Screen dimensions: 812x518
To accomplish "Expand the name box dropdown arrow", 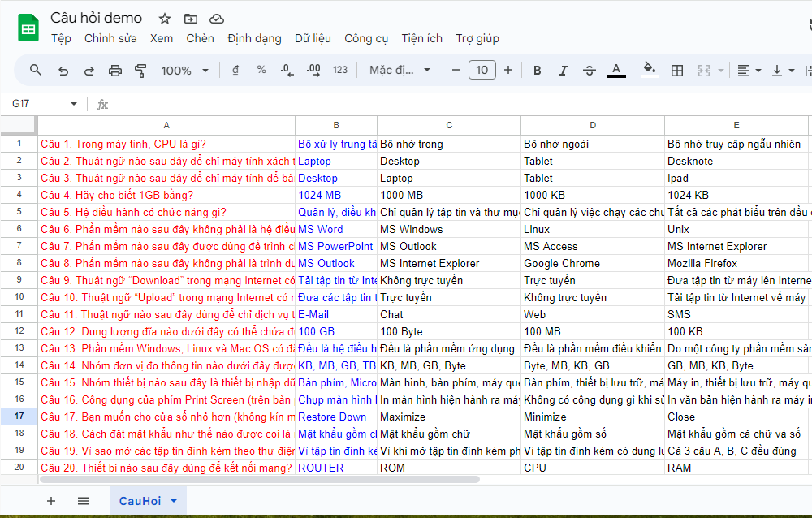I will click(74, 104).
